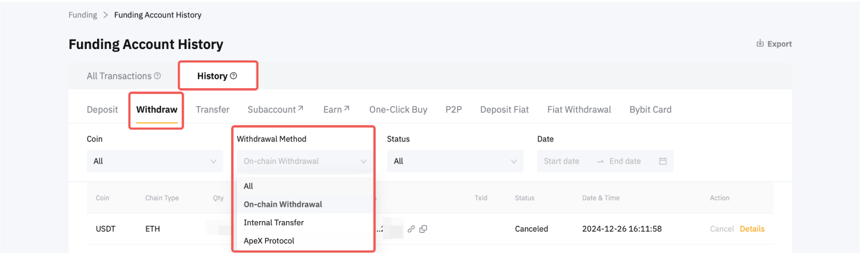Click the Funding breadcrumb link
This screenshot has height=257, width=868.
(83, 15)
